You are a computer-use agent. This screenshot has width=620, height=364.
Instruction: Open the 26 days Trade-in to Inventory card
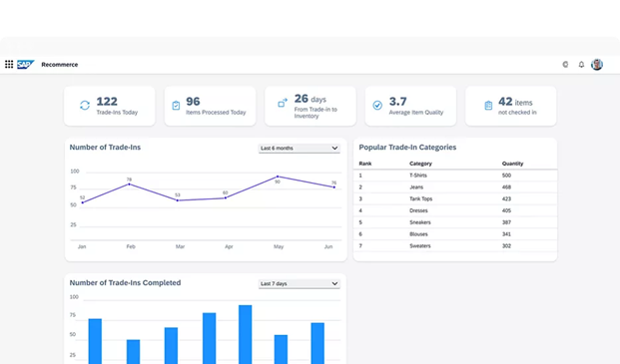click(310, 106)
